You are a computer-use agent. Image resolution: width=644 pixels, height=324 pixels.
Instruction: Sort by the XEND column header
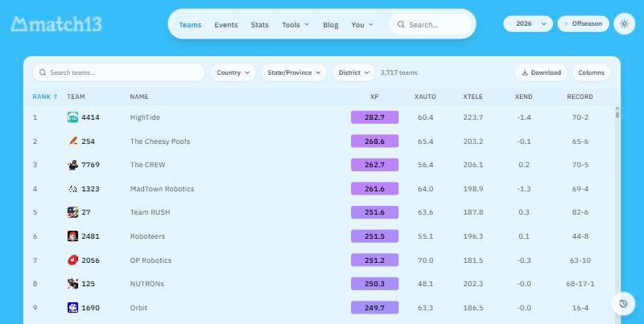point(524,96)
